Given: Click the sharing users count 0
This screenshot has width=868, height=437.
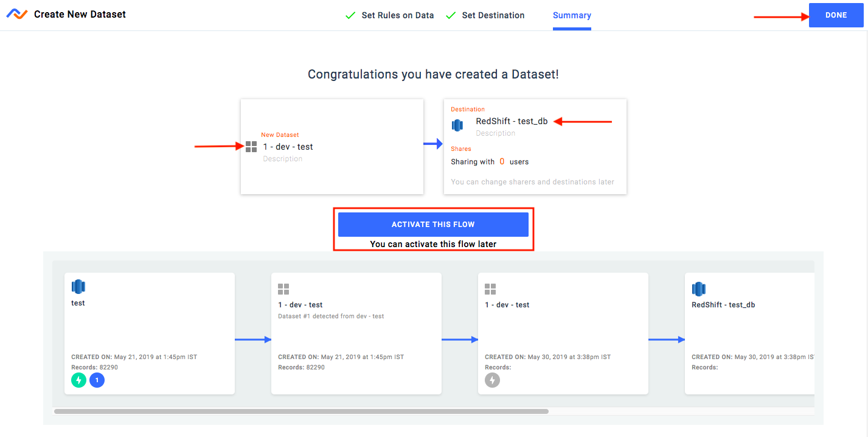Looking at the screenshot, I should coord(502,162).
